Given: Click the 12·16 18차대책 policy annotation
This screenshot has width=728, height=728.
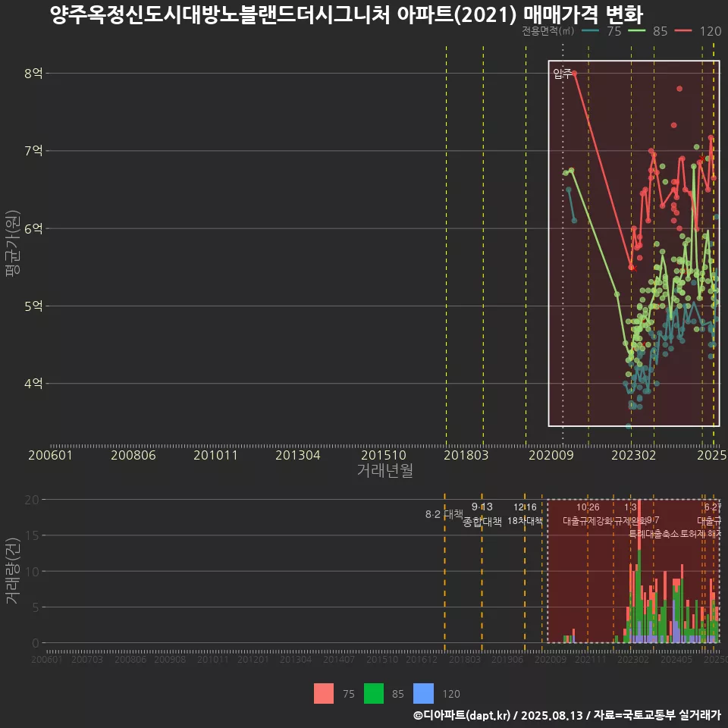Looking at the screenshot, I should click(x=525, y=514).
